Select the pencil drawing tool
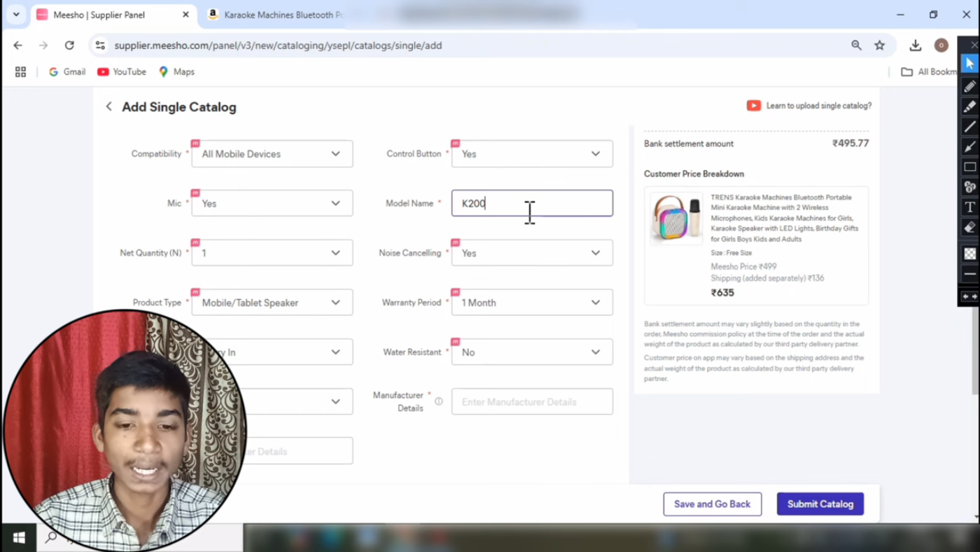 [x=969, y=86]
